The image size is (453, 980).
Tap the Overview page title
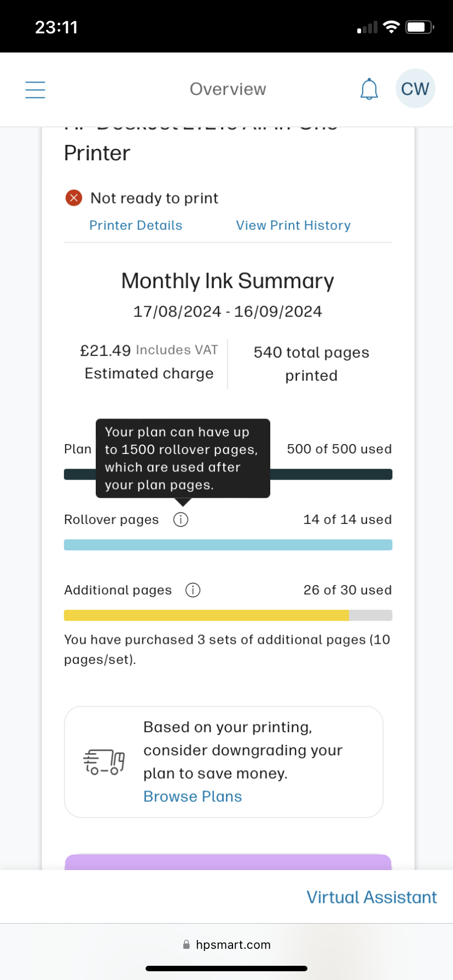point(228,89)
